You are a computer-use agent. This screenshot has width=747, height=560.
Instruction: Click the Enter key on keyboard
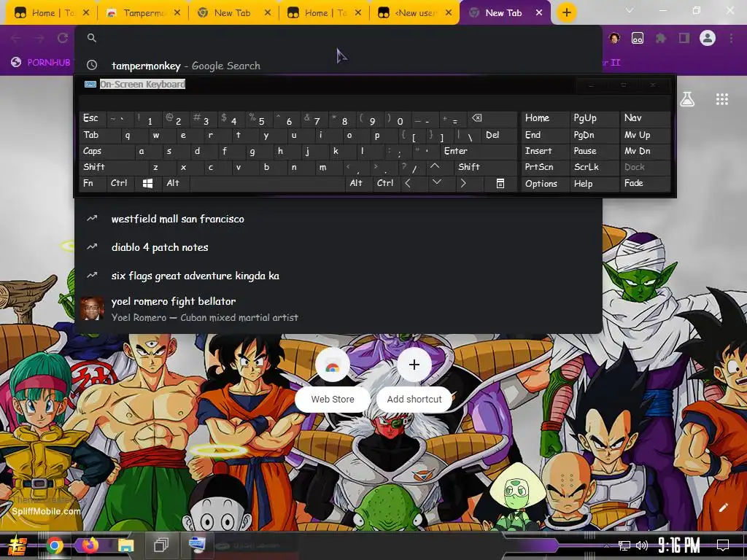(479, 152)
